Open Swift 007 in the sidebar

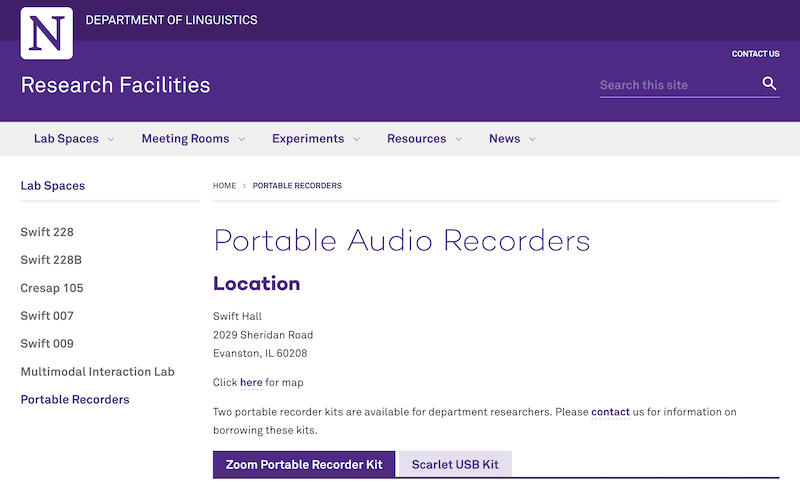tap(47, 316)
